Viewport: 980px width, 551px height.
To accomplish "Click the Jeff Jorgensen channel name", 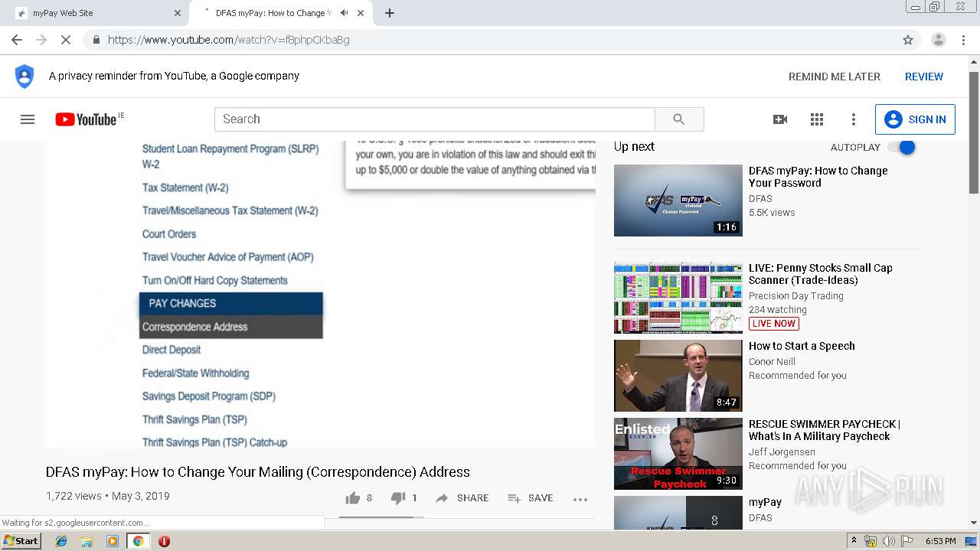I will pyautogui.click(x=782, y=452).
